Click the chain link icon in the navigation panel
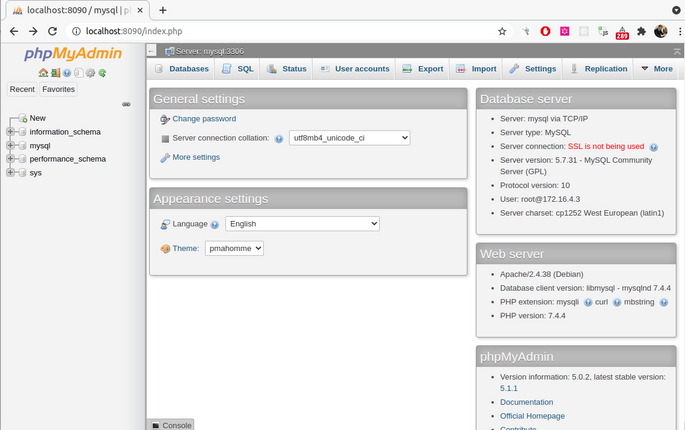 [x=126, y=104]
